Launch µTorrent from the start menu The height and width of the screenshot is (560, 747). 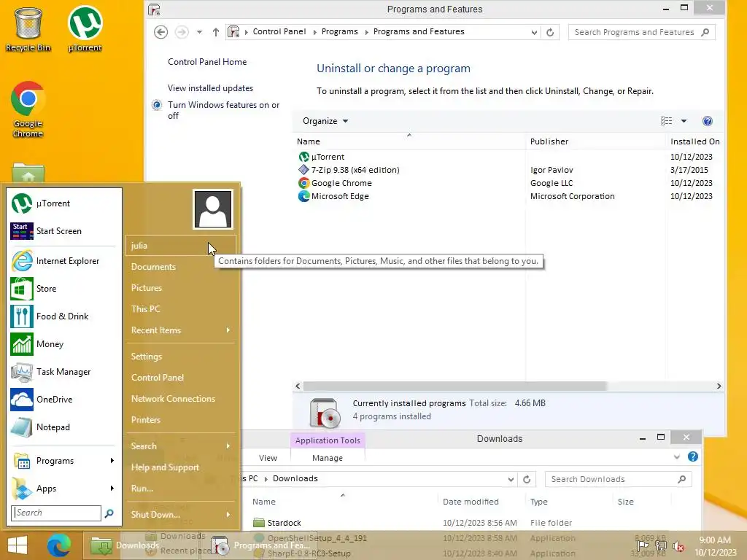64,203
